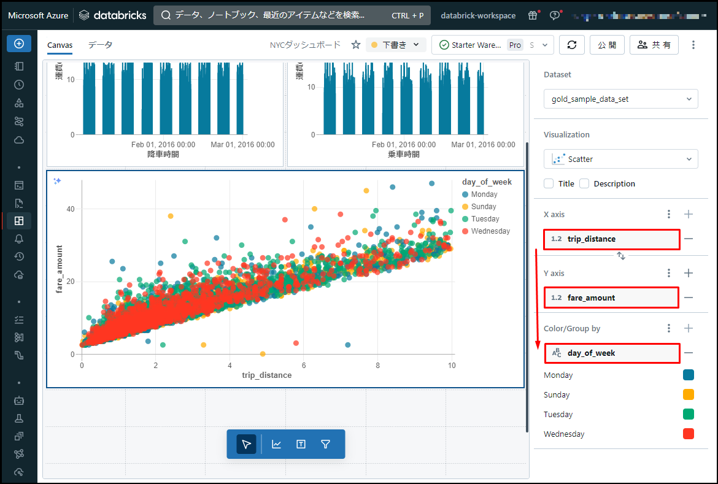Select the add visualization chart tool
The image size is (718, 484).
[276, 444]
